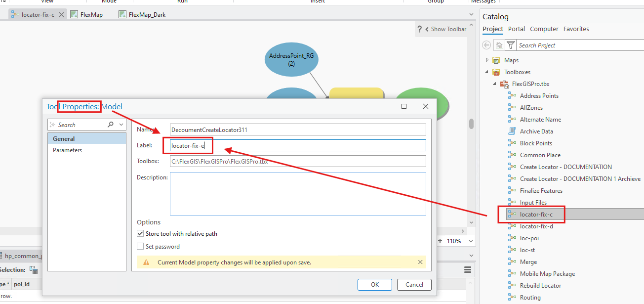Click the Alternate Name model icon
This screenshot has height=304, width=644.
(x=512, y=119)
